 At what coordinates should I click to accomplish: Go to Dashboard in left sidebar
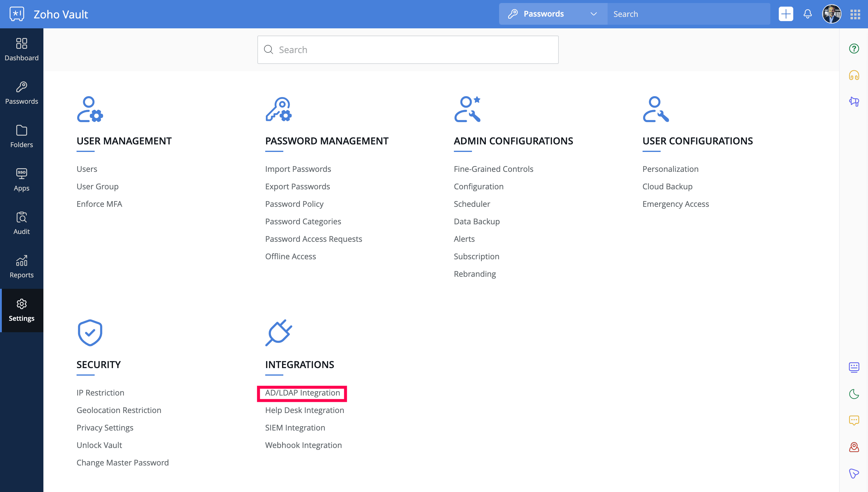point(22,49)
